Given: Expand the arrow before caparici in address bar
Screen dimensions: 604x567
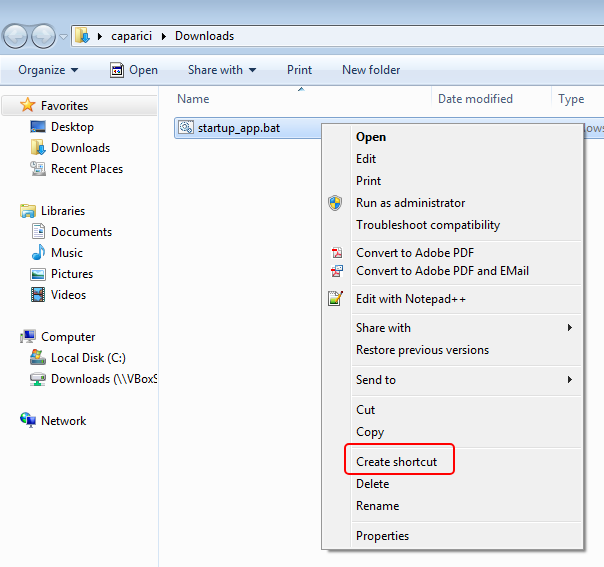Looking at the screenshot, I should [x=100, y=36].
